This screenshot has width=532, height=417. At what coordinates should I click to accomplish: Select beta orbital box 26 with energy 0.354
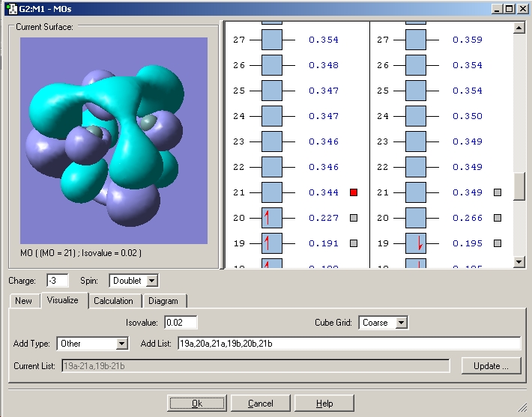[416, 65]
